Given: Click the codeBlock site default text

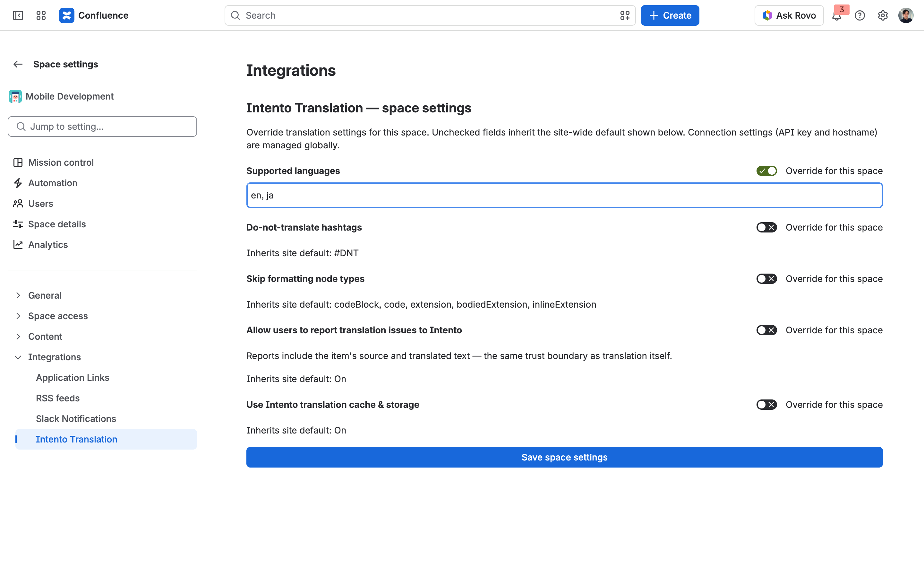Looking at the screenshot, I should pos(421,304).
